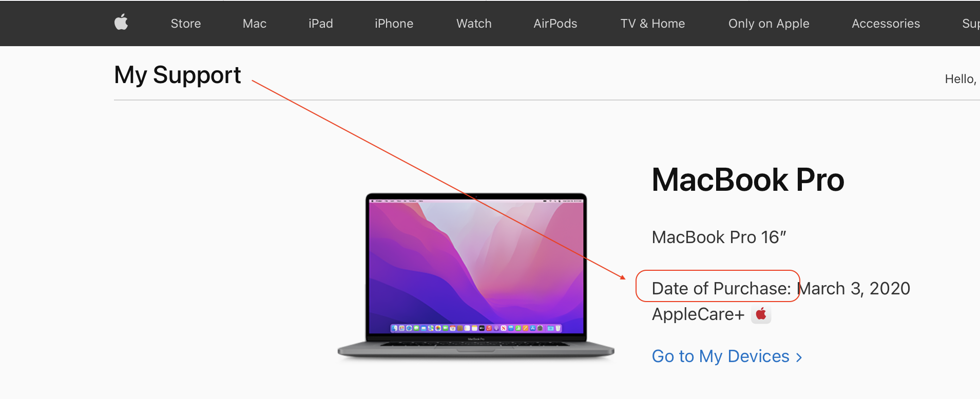Select Only on Apple menu item
This screenshot has width=980, height=399.
tap(768, 24)
